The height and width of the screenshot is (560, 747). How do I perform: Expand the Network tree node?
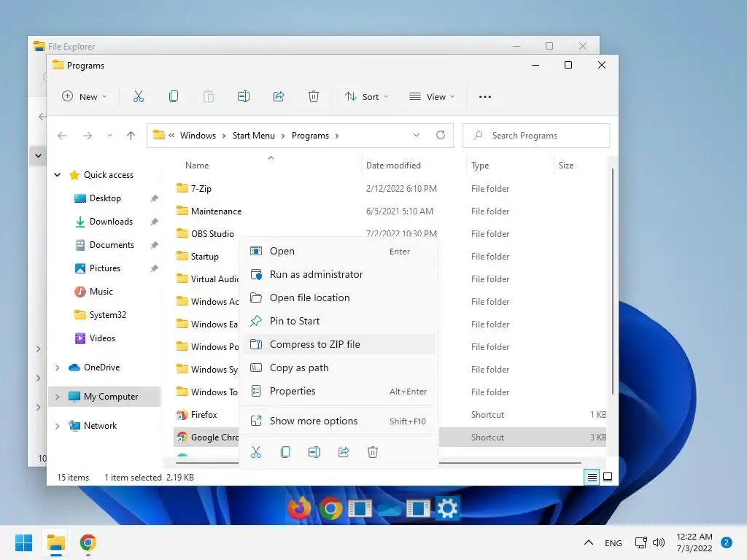[57, 426]
